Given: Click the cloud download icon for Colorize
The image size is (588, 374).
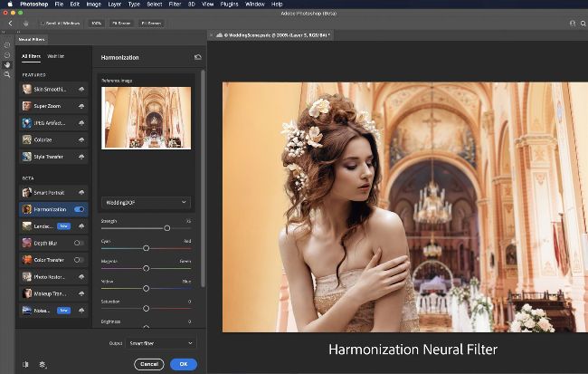Looking at the screenshot, I should coord(81,139).
